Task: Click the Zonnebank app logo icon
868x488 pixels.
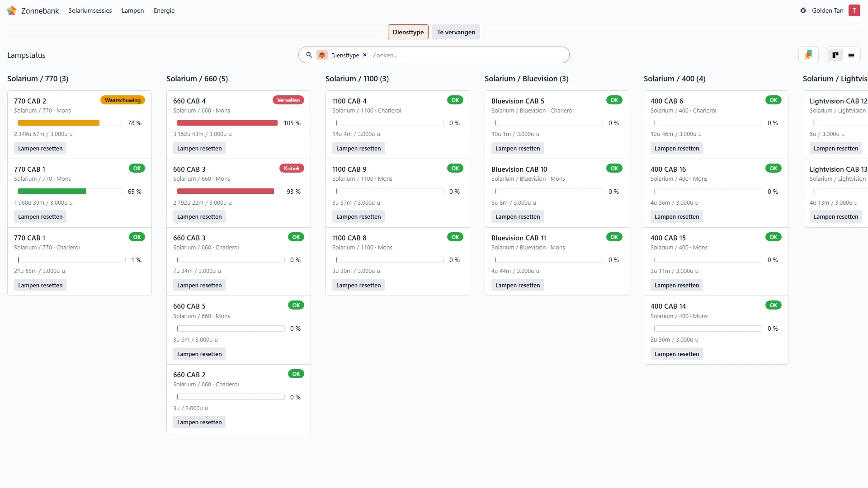Action: coord(12,10)
